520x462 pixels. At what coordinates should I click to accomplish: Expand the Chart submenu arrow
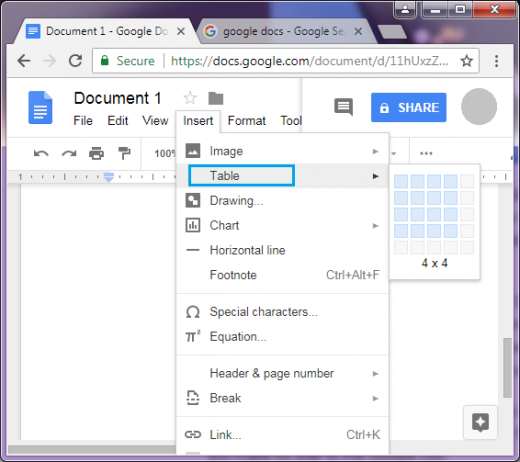[x=375, y=226]
